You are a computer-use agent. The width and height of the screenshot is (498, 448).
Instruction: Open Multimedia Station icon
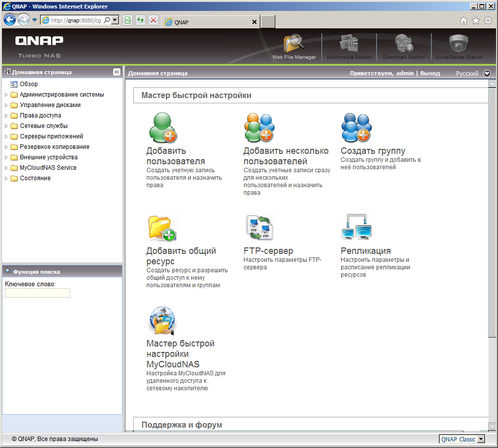point(349,43)
